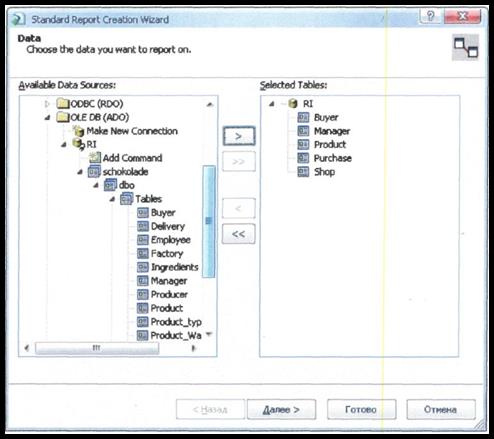Click the Producer table icon
The image size is (494, 439).
point(143,294)
